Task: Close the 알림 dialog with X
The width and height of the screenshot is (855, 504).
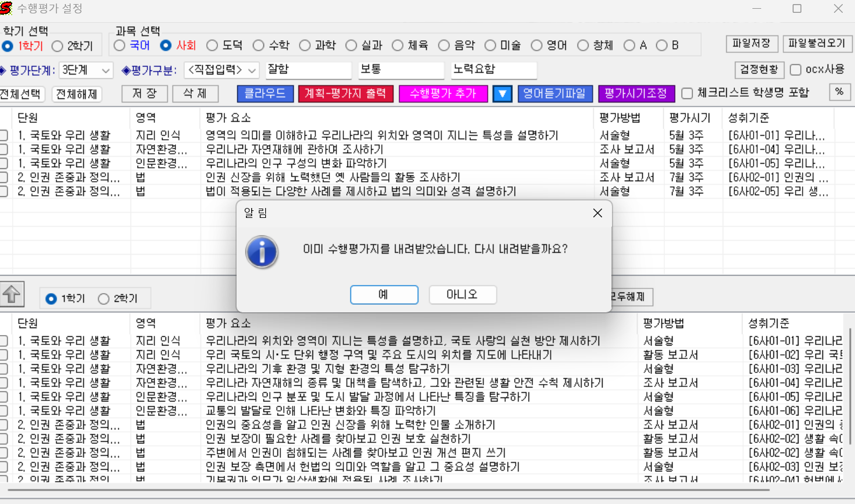Action: (x=597, y=213)
